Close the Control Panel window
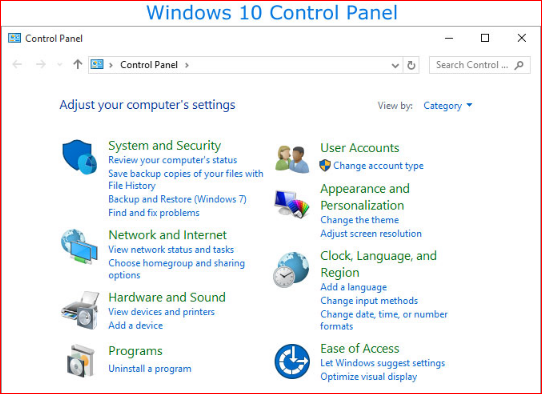This screenshot has height=394, width=542. tap(522, 38)
